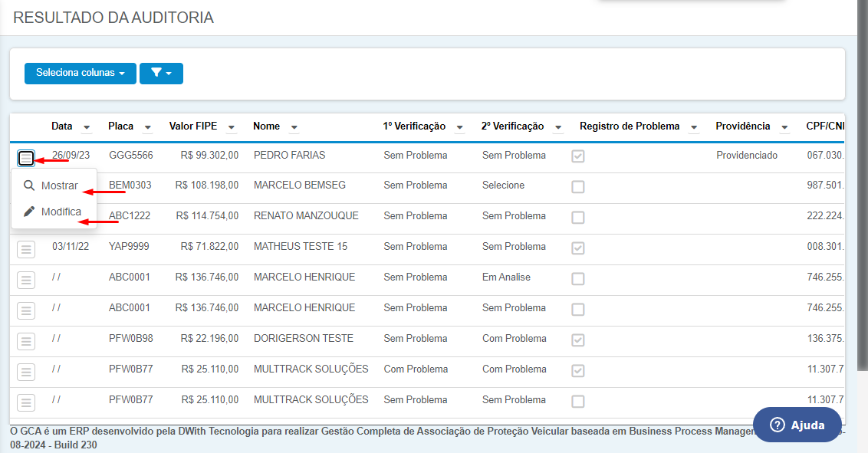Click the 'R$ 22.196,00' value
The image size is (868, 453).
point(209,338)
